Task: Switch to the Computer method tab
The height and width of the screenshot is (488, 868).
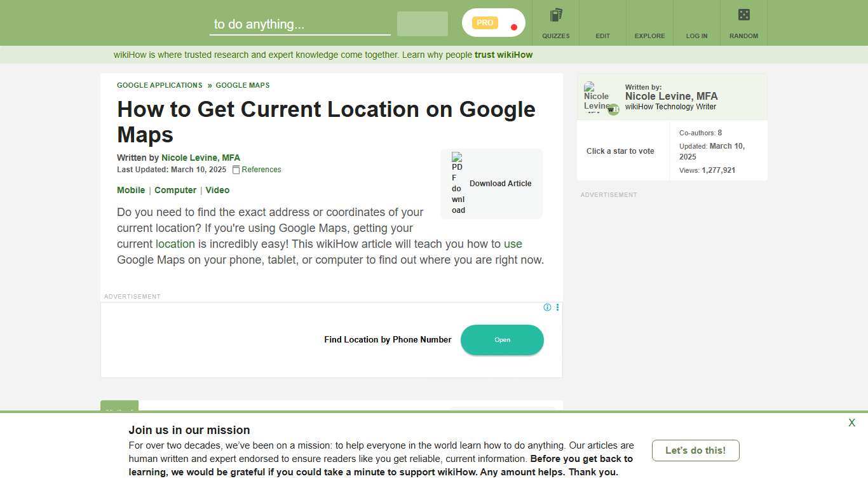Action: click(x=175, y=190)
